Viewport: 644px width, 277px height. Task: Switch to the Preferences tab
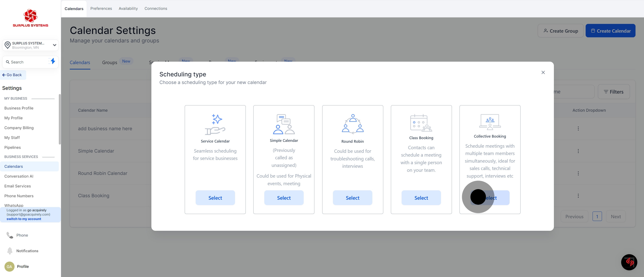pos(101,8)
